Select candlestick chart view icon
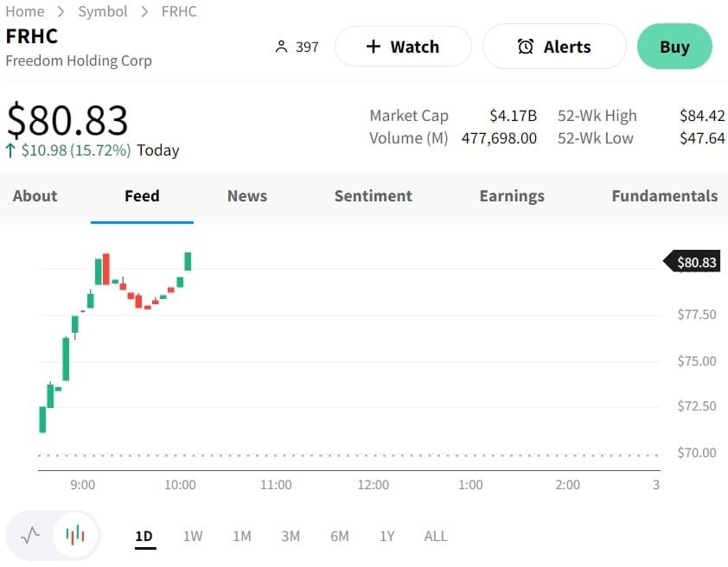 pyautogui.click(x=76, y=535)
